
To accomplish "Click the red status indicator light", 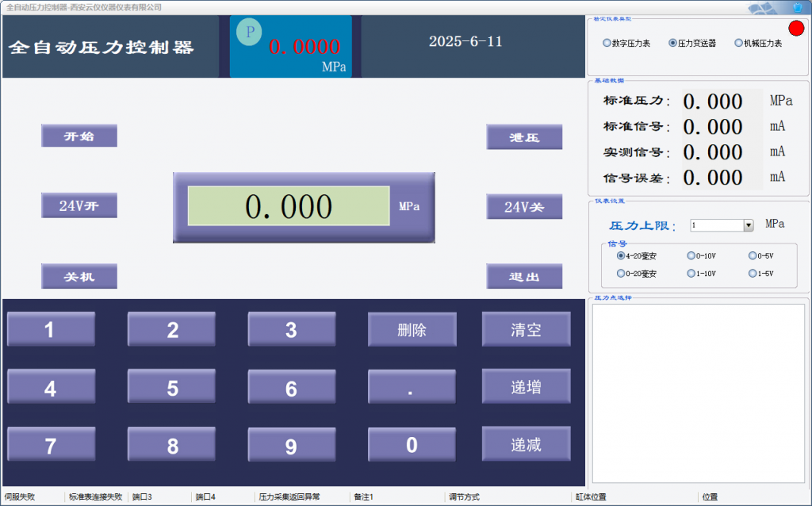I will coord(796,29).
